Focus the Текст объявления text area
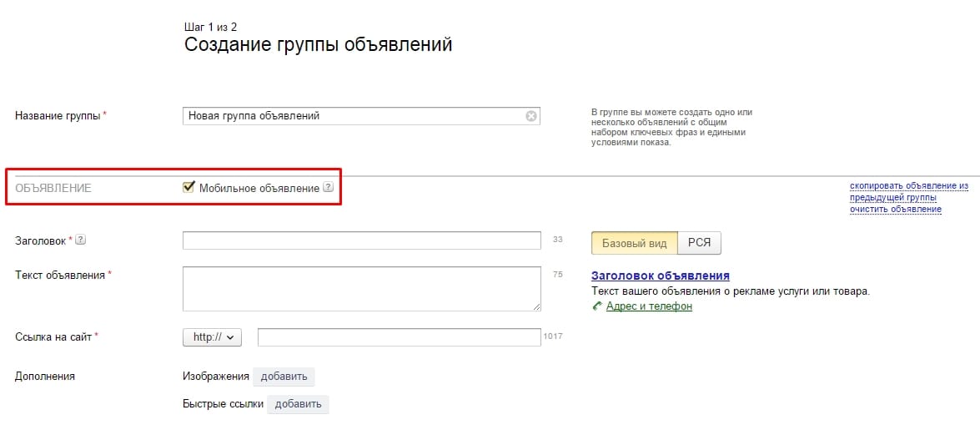The image size is (980, 430). [x=361, y=289]
